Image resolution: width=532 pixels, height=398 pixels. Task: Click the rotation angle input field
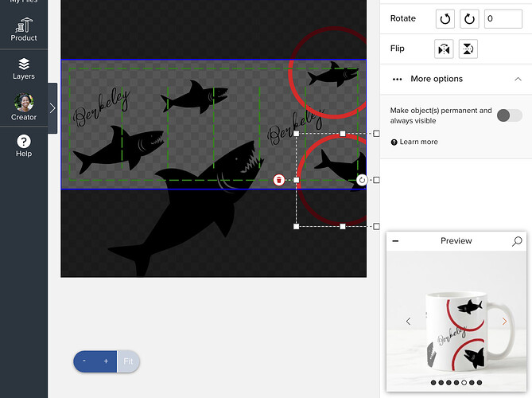pos(503,18)
